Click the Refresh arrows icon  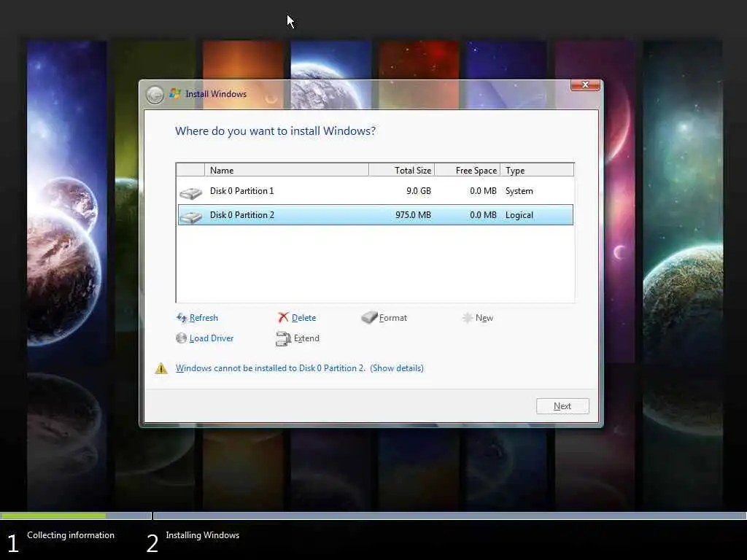point(182,318)
